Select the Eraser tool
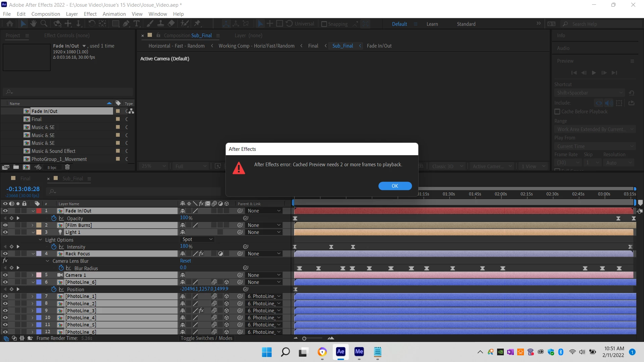This screenshot has width=644, height=362. pos(171,23)
